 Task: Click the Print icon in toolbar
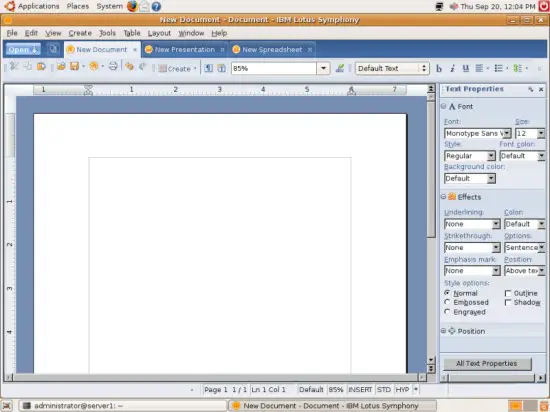[x=113, y=66]
